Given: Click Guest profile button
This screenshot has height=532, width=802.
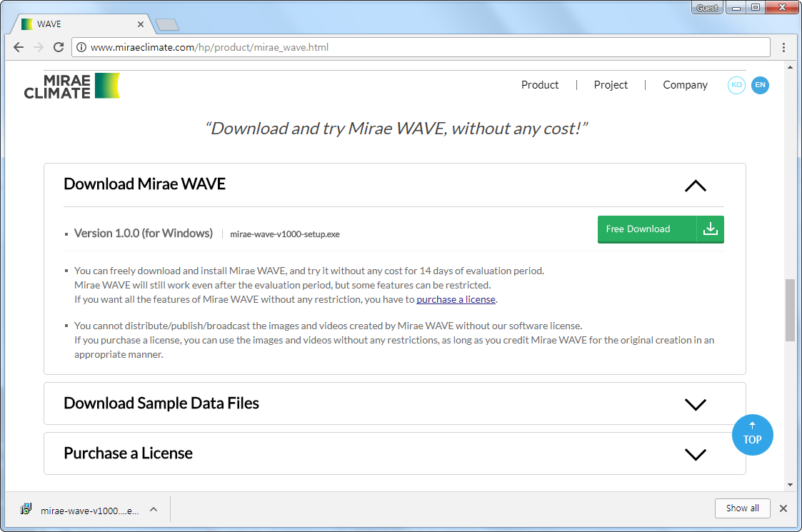Looking at the screenshot, I should click(707, 8).
